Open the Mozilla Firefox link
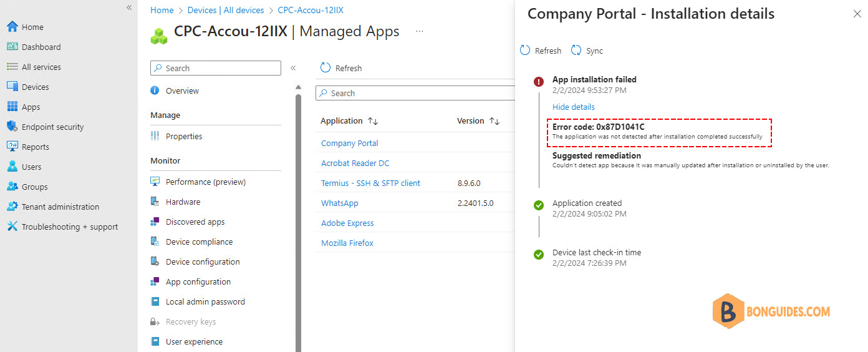 pos(347,243)
